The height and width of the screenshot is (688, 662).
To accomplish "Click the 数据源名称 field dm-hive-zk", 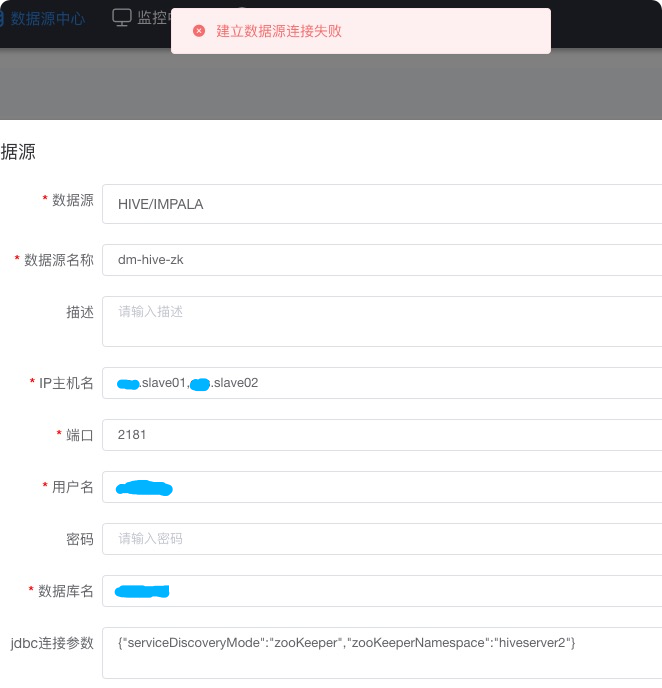I will [382, 260].
